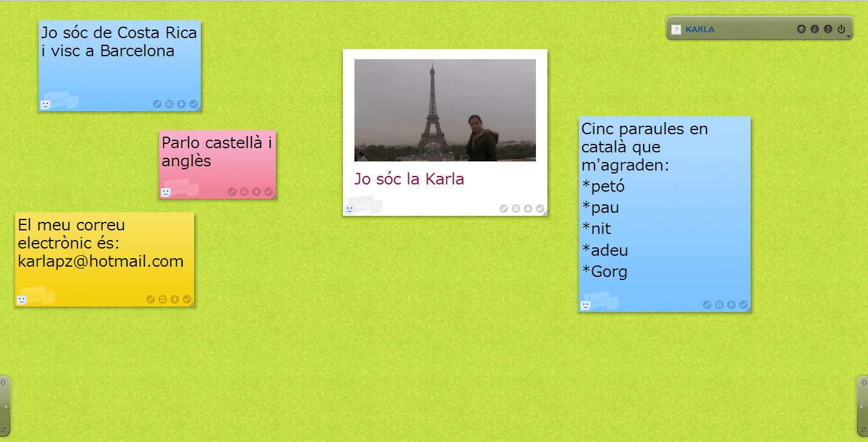Click the word '*petó' in blue sticky
This screenshot has height=442, width=868.
pyautogui.click(x=603, y=186)
